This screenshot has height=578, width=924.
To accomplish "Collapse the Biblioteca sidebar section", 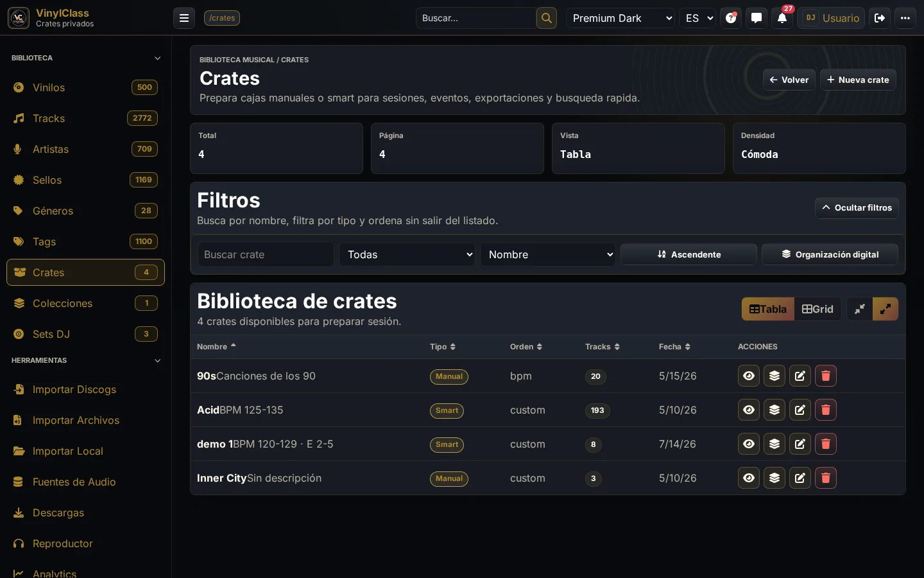I will click(85, 58).
